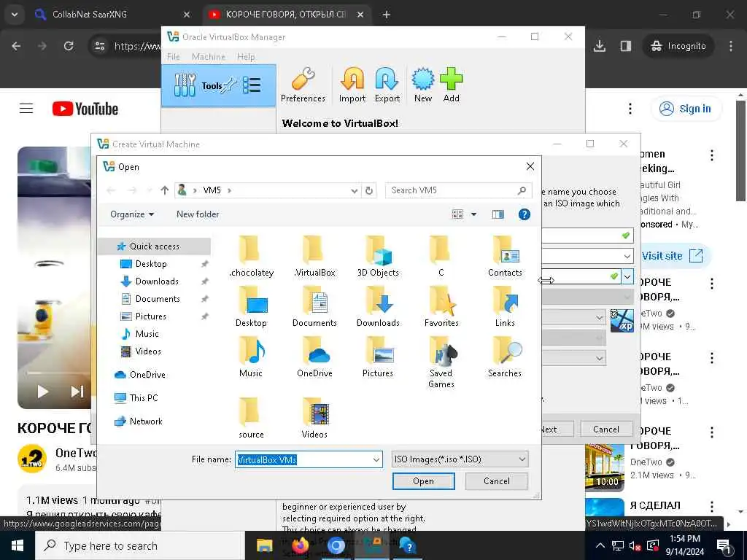Click the Visit site ad link

(x=672, y=256)
